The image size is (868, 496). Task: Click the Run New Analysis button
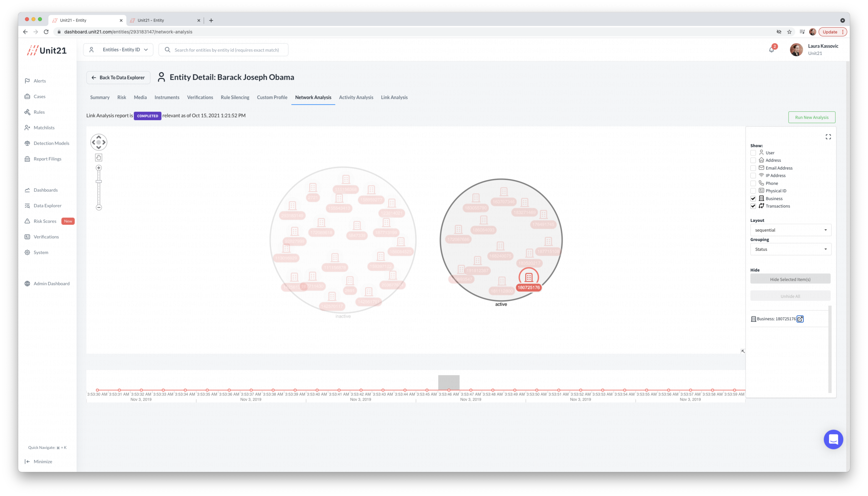coord(811,117)
